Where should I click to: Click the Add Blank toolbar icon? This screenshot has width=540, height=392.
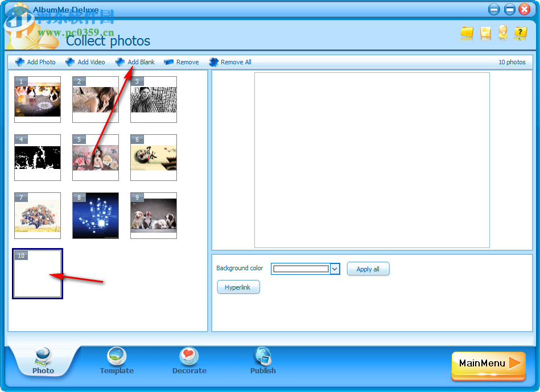tap(120, 62)
